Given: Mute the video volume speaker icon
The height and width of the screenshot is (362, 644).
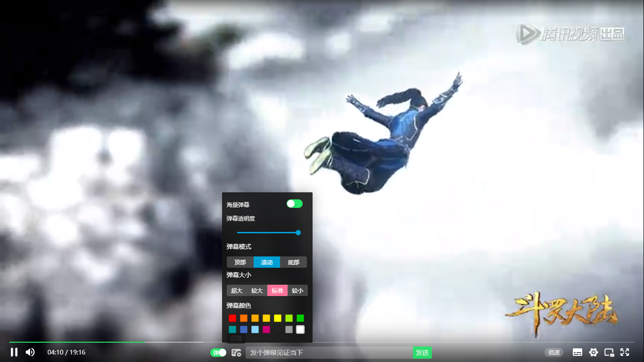Looking at the screenshot, I should pos(30,352).
